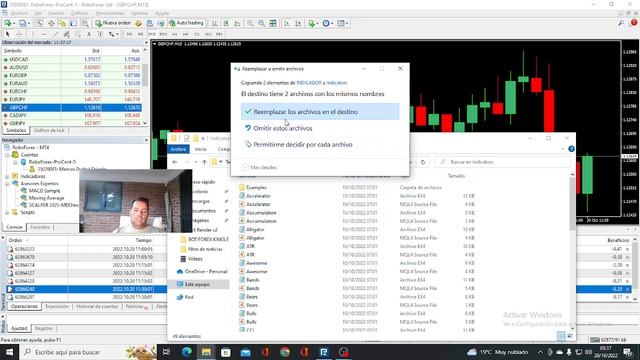Open the Examples folder in file list
The image size is (640, 360).
(256, 187)
